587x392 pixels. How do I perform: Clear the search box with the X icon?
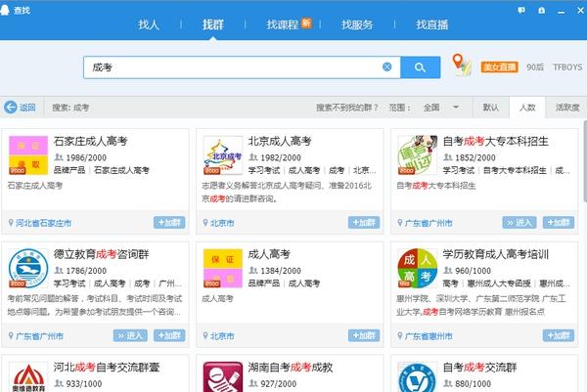[387, 66]
